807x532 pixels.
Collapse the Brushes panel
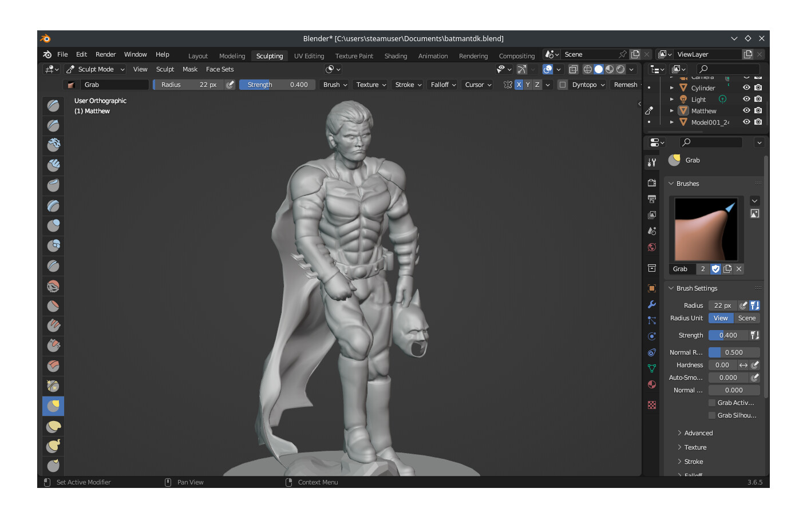(671, 184)
